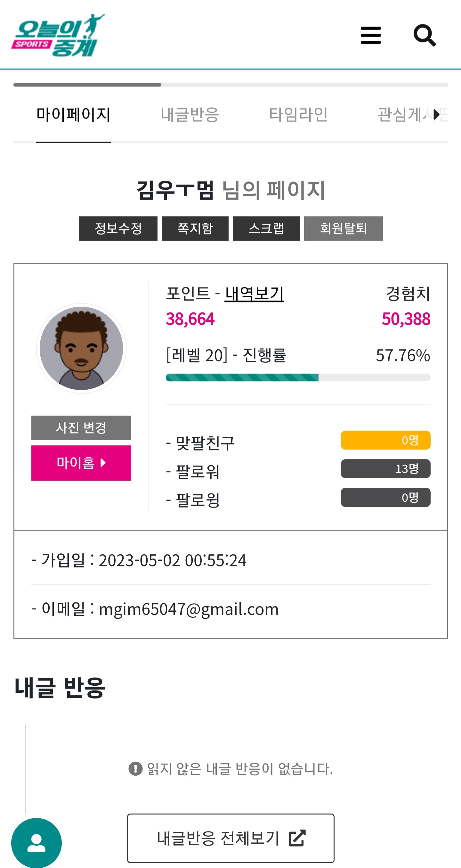Click the level progress bar
461x868 pixels.
pos(298,377)
